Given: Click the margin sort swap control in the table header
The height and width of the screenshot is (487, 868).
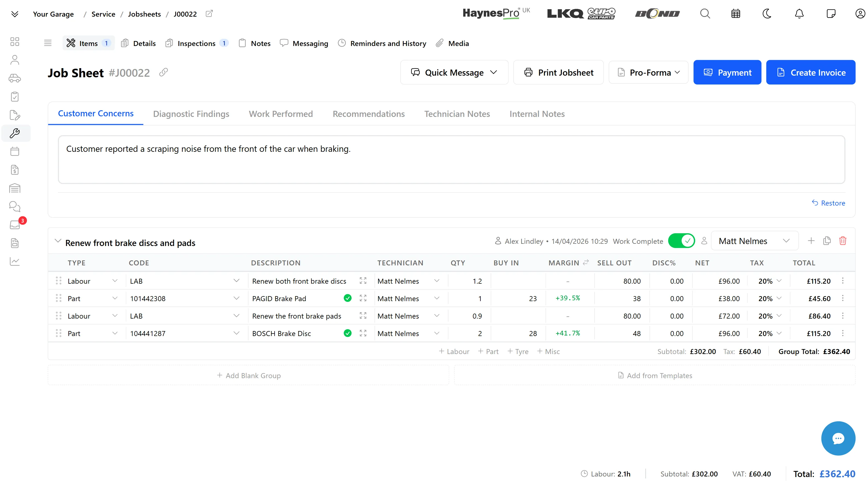Looking at the screenshot, I should [586, 263].
